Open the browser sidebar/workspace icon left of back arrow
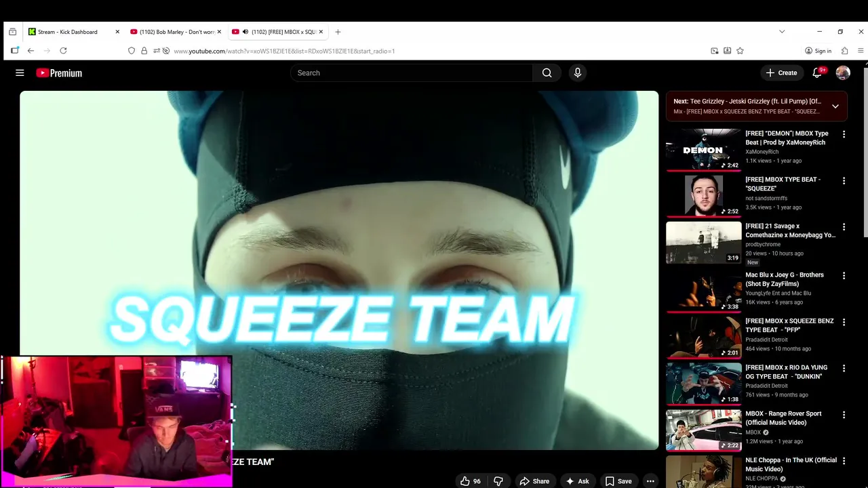 pos(14,51)
